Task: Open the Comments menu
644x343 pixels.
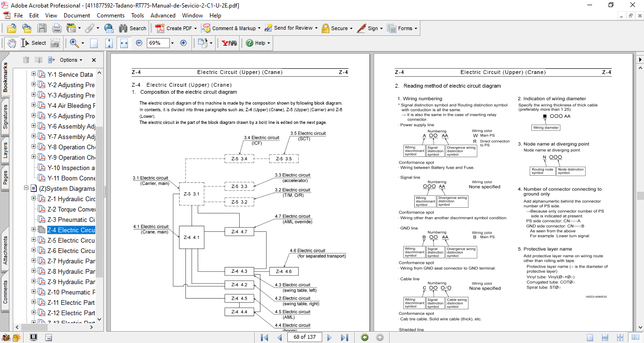Action: [x=110, y=16]
